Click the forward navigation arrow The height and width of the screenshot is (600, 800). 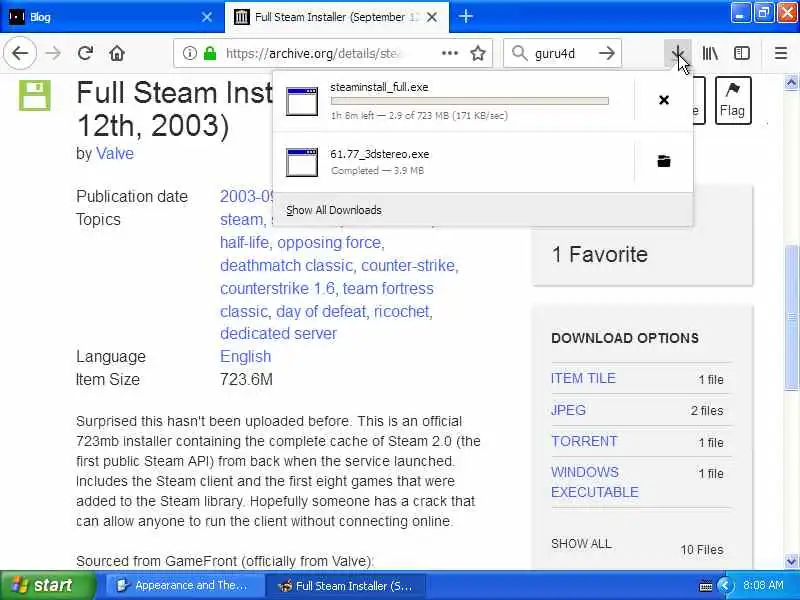[x=53, y=53]
